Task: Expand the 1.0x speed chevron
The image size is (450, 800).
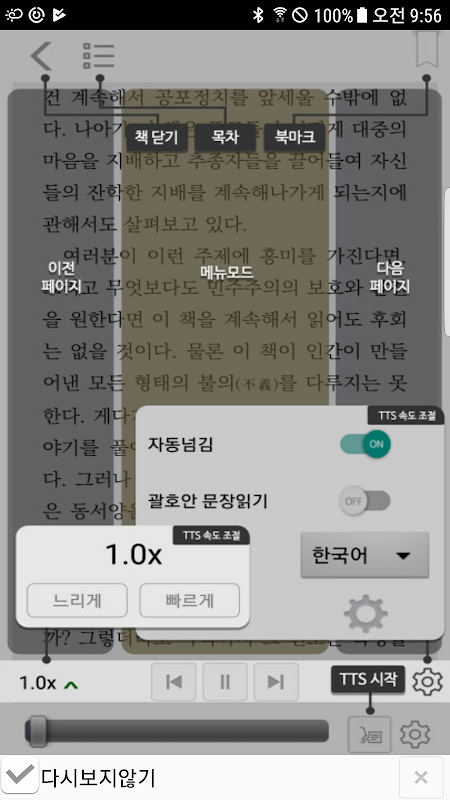Action: pyautogui.click(x=71, y=684)
